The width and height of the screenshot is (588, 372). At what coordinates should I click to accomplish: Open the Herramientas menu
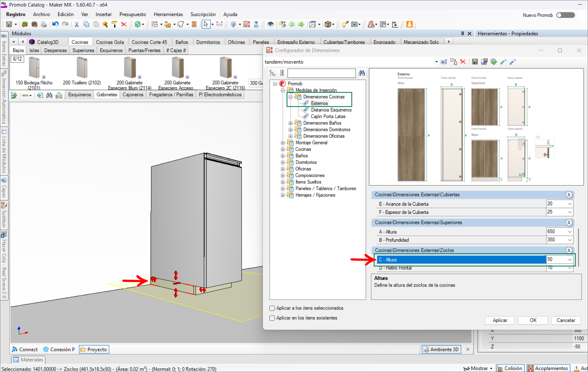(168, 14)
